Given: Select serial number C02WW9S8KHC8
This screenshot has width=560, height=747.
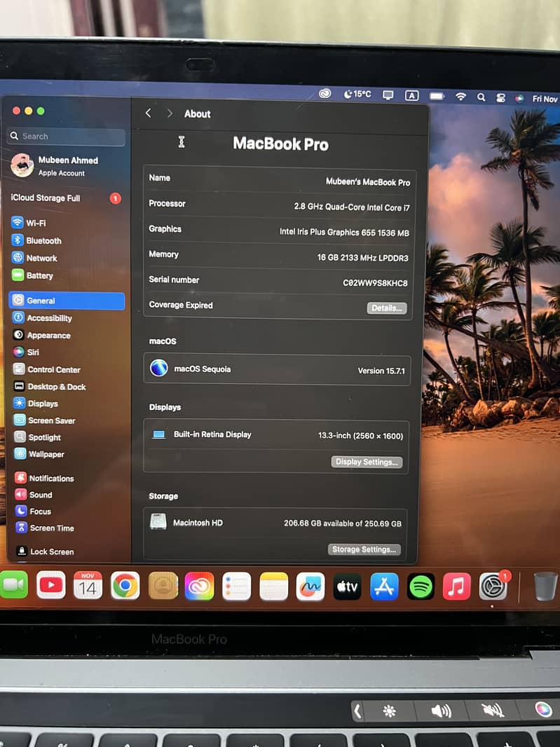Looking at the screenshot, I should [375, 283].
